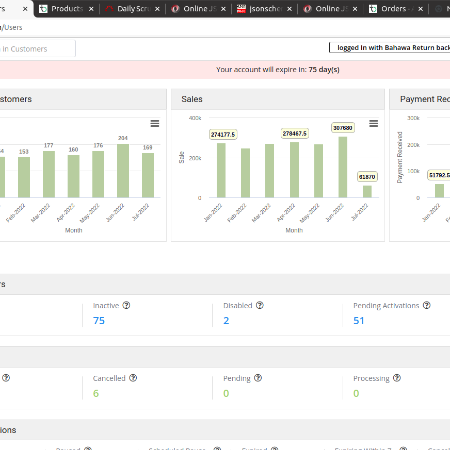
Task: Open the 2 disabled users count
Action: [x=226, y=321]
